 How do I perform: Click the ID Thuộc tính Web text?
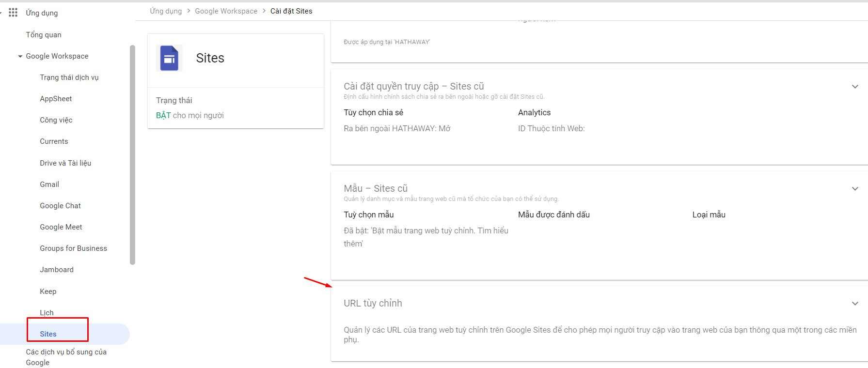click(552, 128)
